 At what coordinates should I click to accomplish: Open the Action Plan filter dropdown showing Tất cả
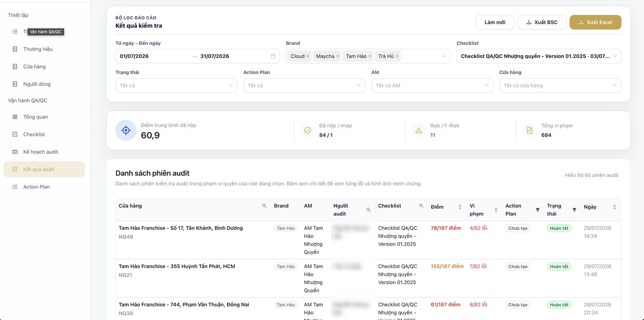click(304, 85)
